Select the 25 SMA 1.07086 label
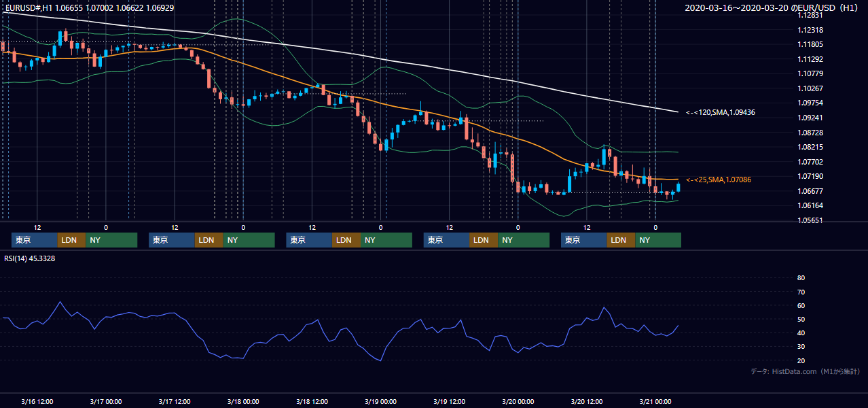The height and width of the screenshot is (408, 868). tap(720, 180)
